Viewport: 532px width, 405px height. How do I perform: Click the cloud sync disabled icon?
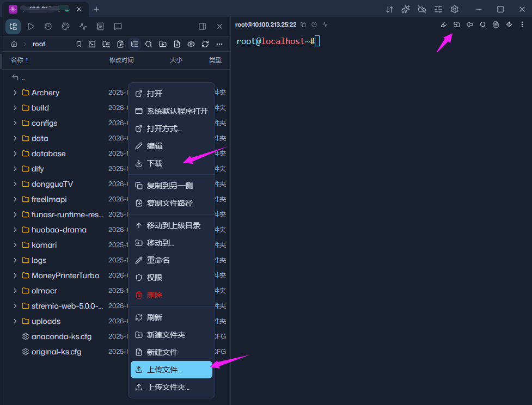[421, 9]
